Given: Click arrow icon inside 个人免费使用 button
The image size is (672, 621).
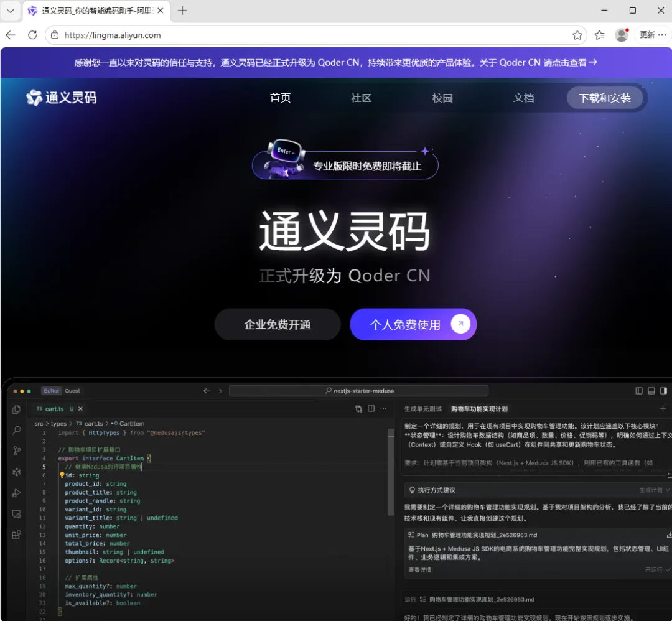Looking at the screenshot, I should point(460,324).
